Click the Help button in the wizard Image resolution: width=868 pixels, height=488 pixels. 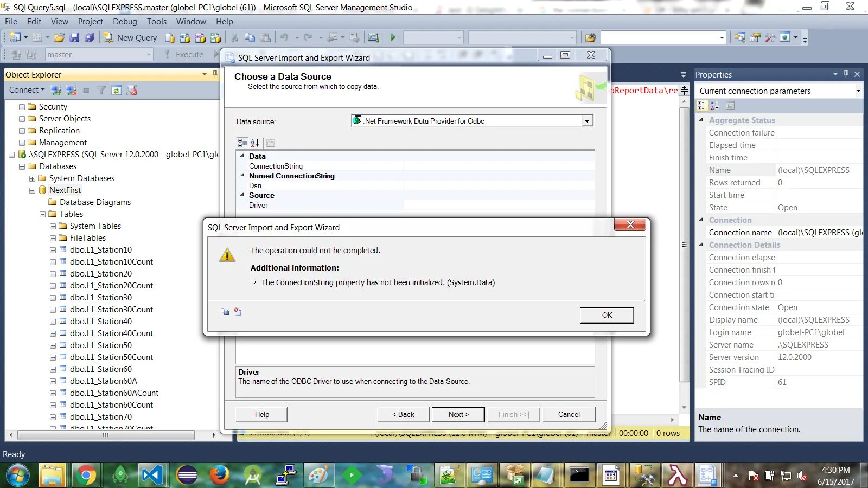(x=261, y=414)
